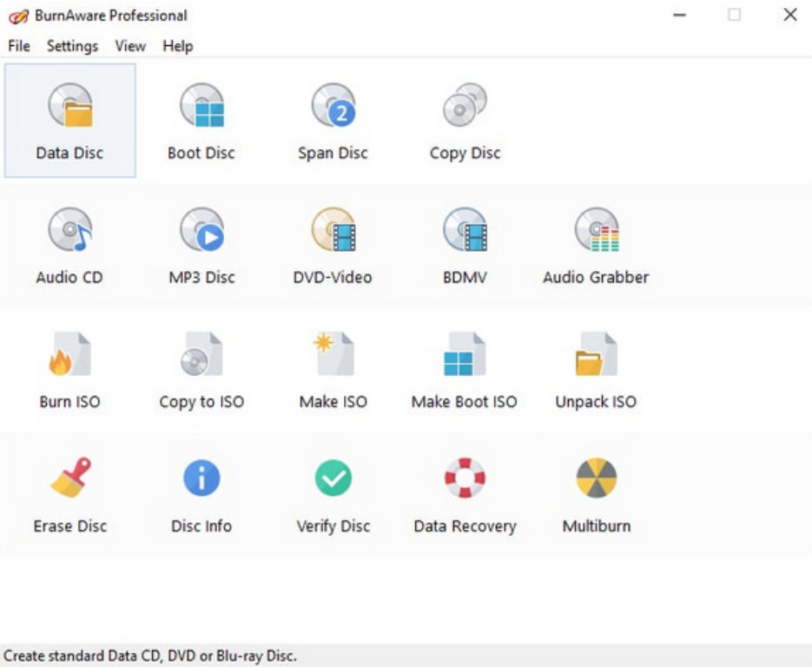
Task: Start the Audio CD tool
Action: (70, 246)
